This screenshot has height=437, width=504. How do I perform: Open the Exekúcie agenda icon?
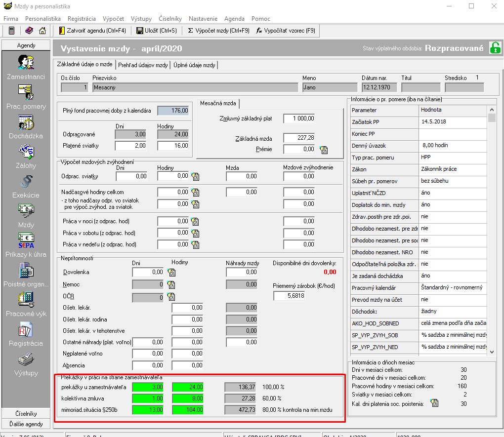pyautogui.click(x=26, y=181)
